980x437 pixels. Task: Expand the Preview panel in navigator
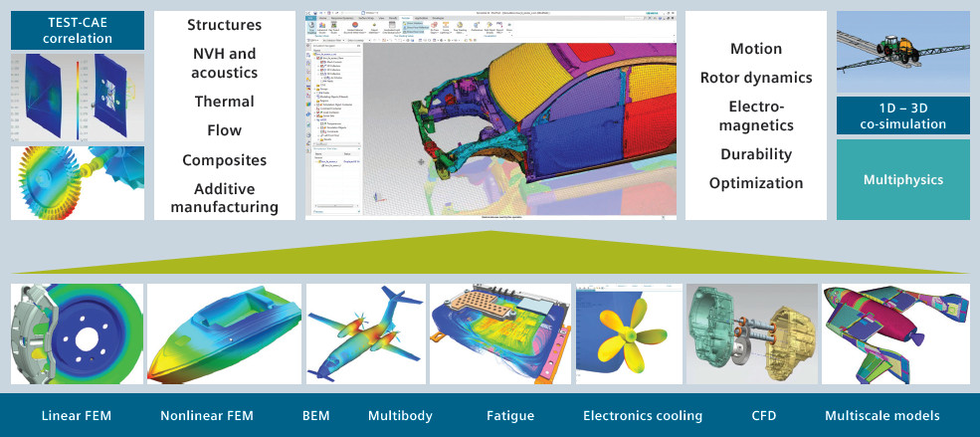pyautogui.click(x=317, y=211)
